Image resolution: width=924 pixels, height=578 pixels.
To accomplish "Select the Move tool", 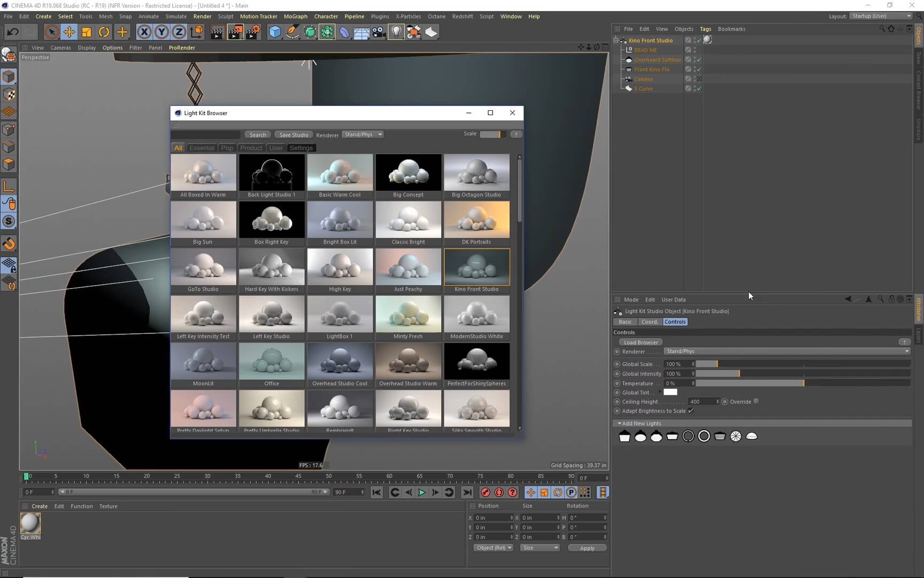I will tap(69, 32).
